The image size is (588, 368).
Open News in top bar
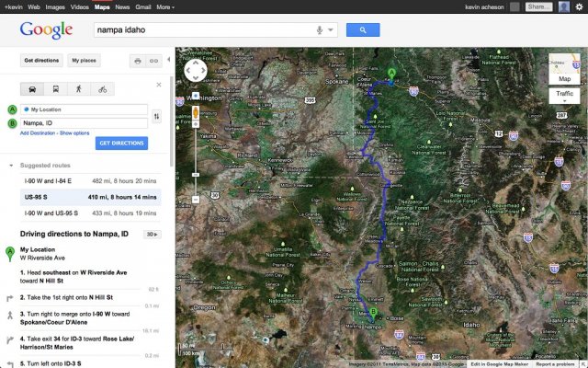122,6
